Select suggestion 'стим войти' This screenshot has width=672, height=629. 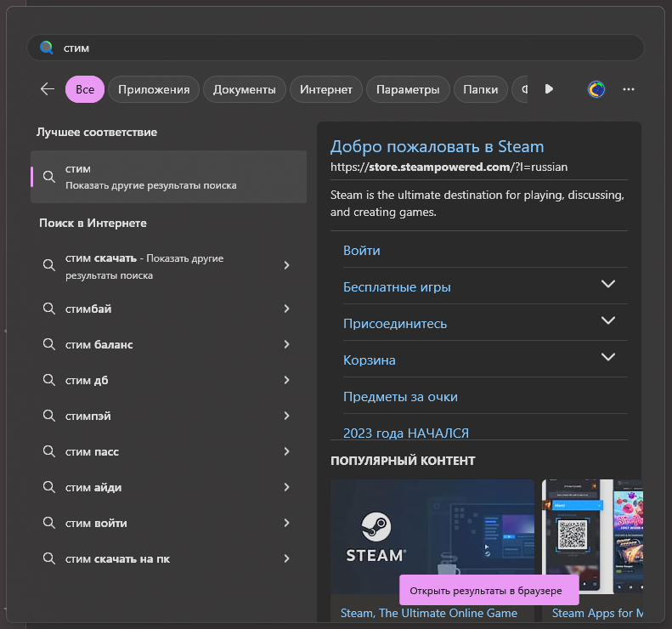168,523
